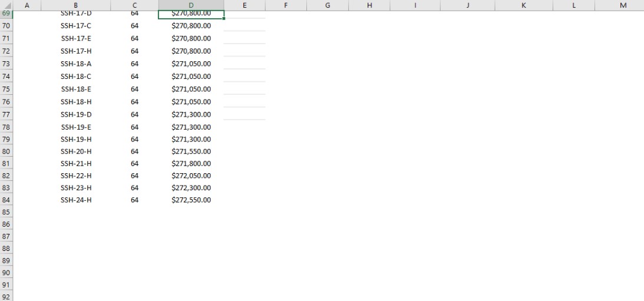This screenshot has height=301, width=644.
Task: Click the $271,800.00 cell
Action: [x=191, y=164]
